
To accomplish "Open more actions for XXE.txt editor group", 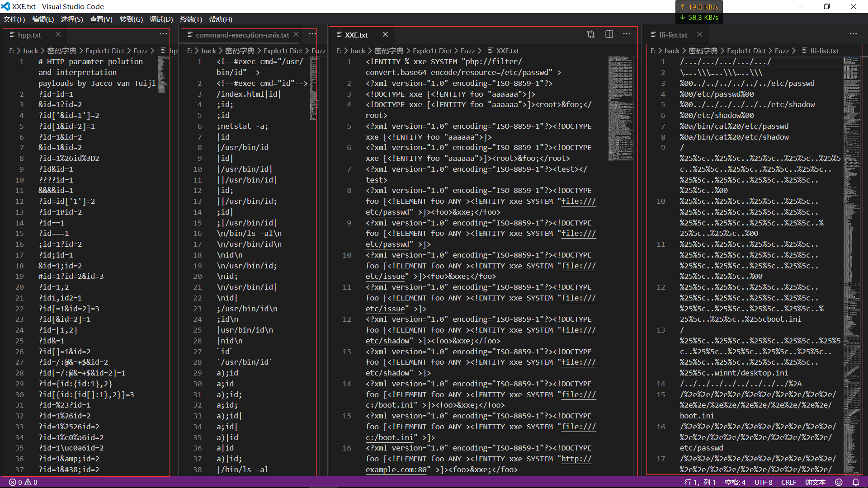I will coord(627,34).
